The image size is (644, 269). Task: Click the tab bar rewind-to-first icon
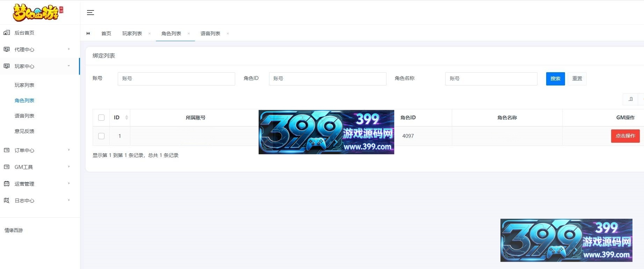point(88,33)
